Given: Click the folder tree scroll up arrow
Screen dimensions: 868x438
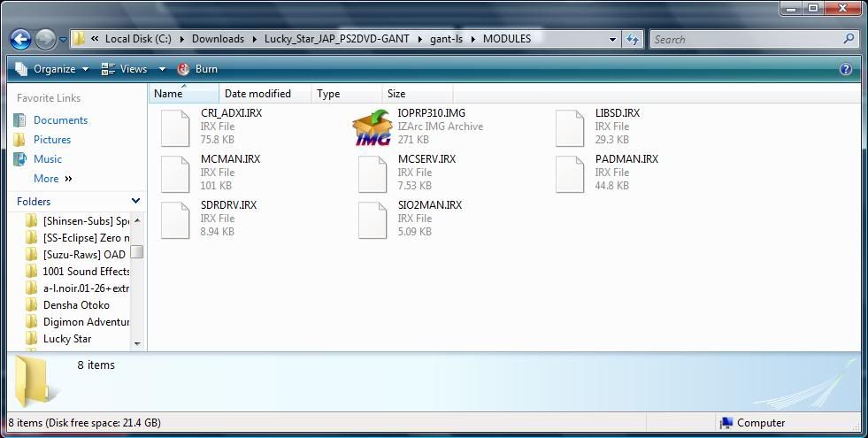Looking at the screenshot, I should point(137,220).
